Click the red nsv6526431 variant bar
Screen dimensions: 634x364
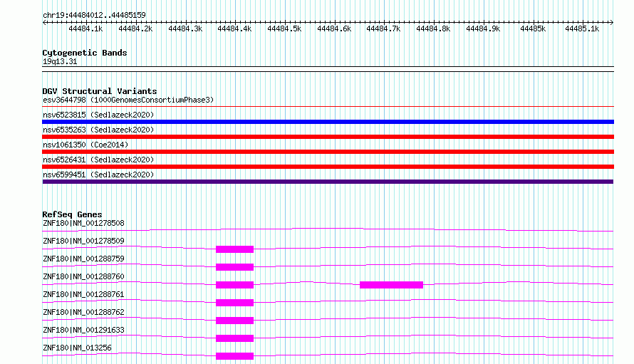pos(328,167)
